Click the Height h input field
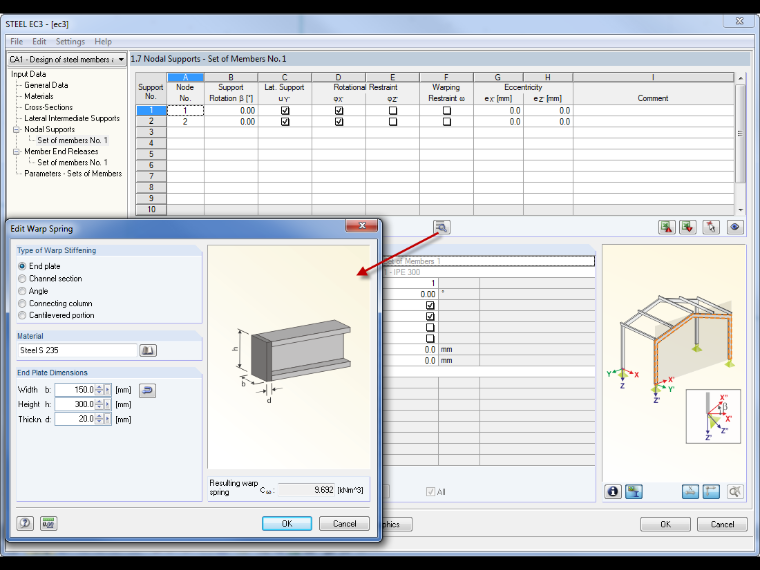 tap(75, 404)
